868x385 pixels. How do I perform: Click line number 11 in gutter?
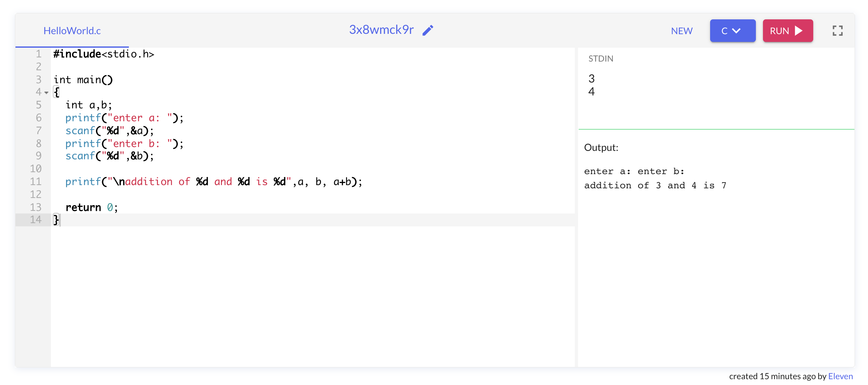36,181
